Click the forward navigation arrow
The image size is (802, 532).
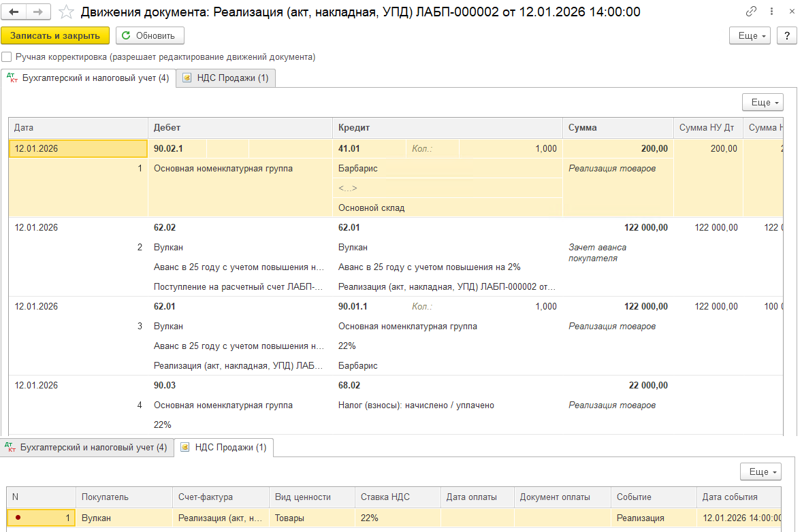point(37,12)
